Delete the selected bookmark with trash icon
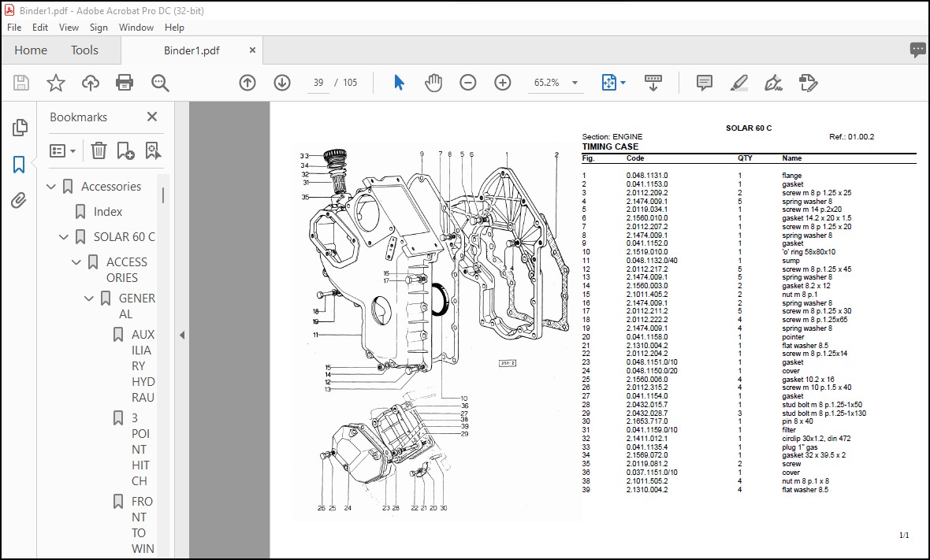Viewport: 930px width, 560px height. click(x=99, y=151)
